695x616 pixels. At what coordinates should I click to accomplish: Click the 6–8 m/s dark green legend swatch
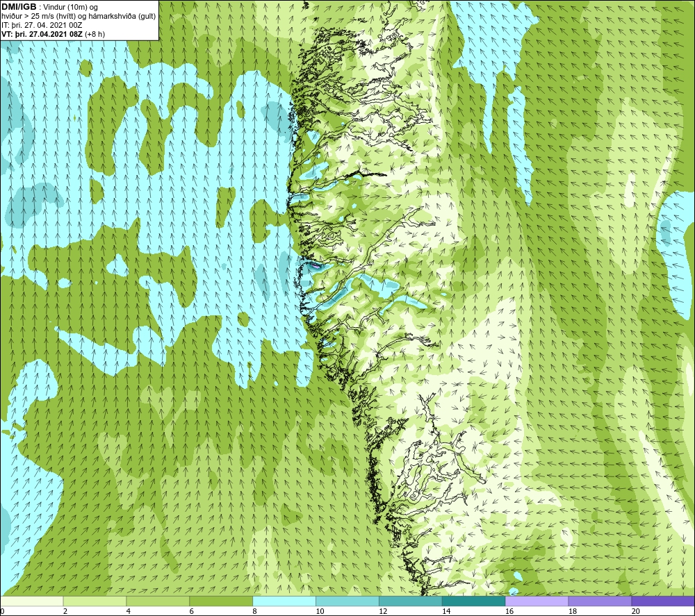tap(221, 601)
